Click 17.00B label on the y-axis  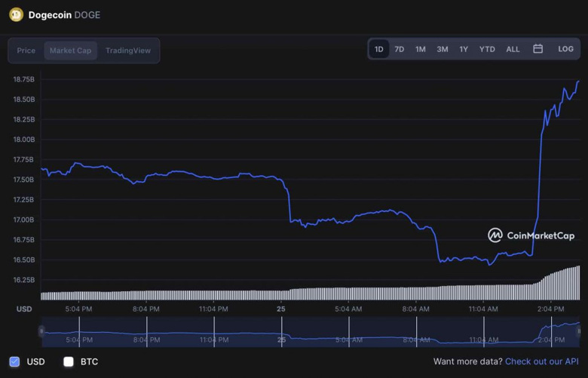pyautogui.click(x=23, y=220)
